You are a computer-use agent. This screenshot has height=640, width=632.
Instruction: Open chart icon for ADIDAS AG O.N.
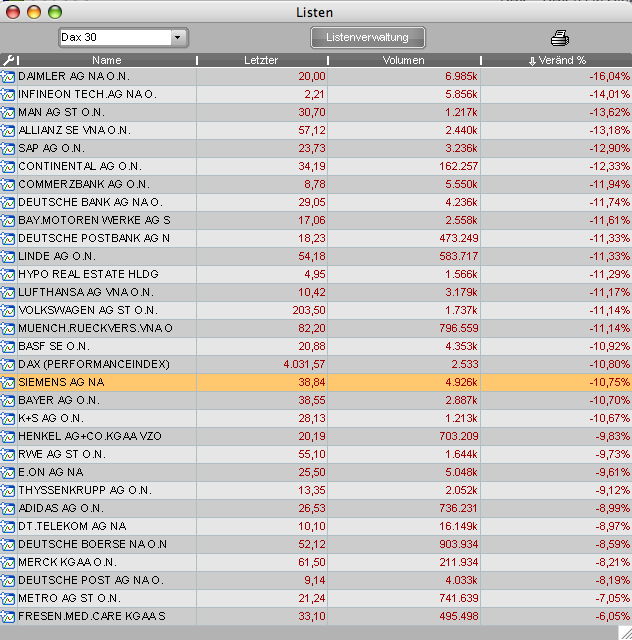point(8,509)
